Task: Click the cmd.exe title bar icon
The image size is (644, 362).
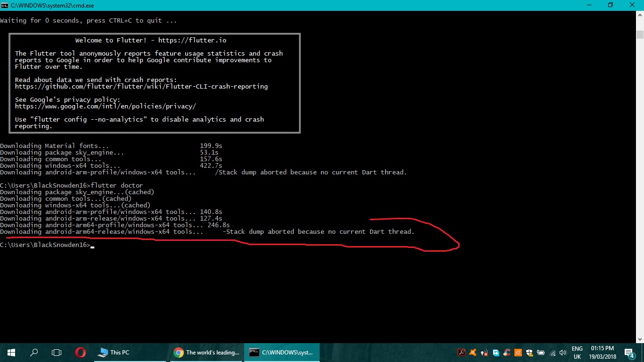Action: (x=4, y=5)
